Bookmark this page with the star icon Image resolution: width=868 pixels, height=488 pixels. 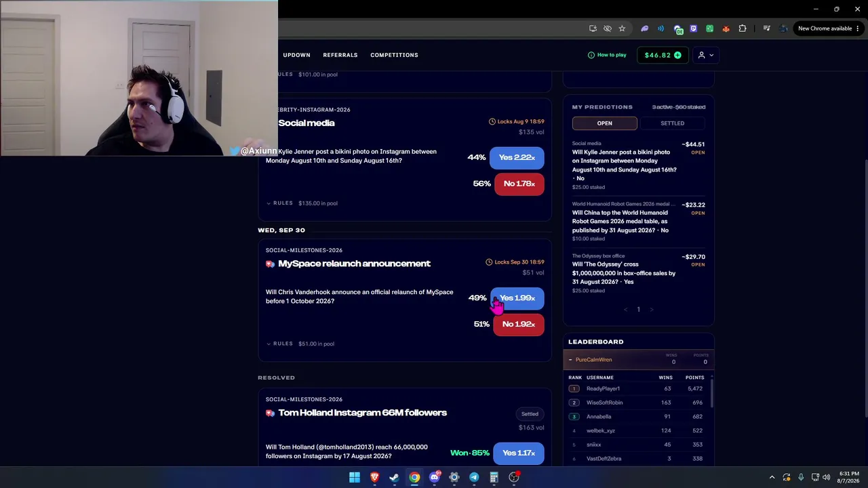pos(622,28)
